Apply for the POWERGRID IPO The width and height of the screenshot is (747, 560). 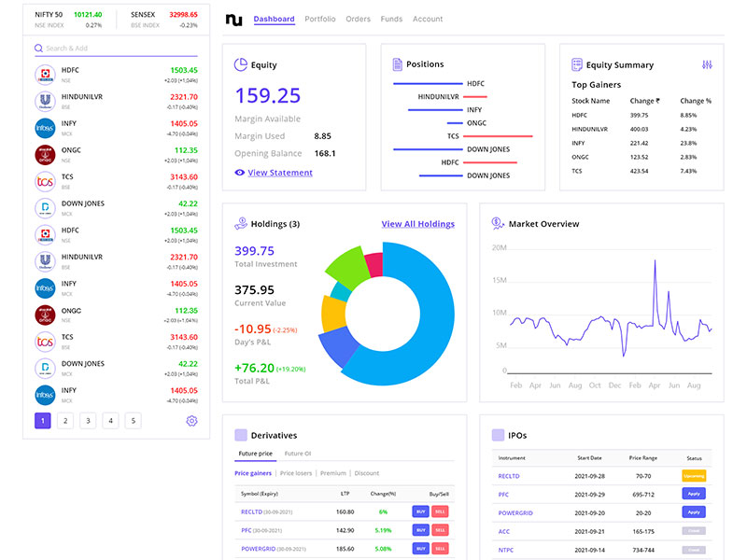point(694,512)
